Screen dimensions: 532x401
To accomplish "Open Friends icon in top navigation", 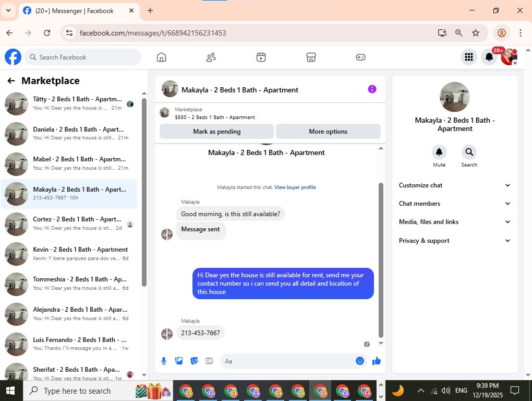I will (211, 57).
